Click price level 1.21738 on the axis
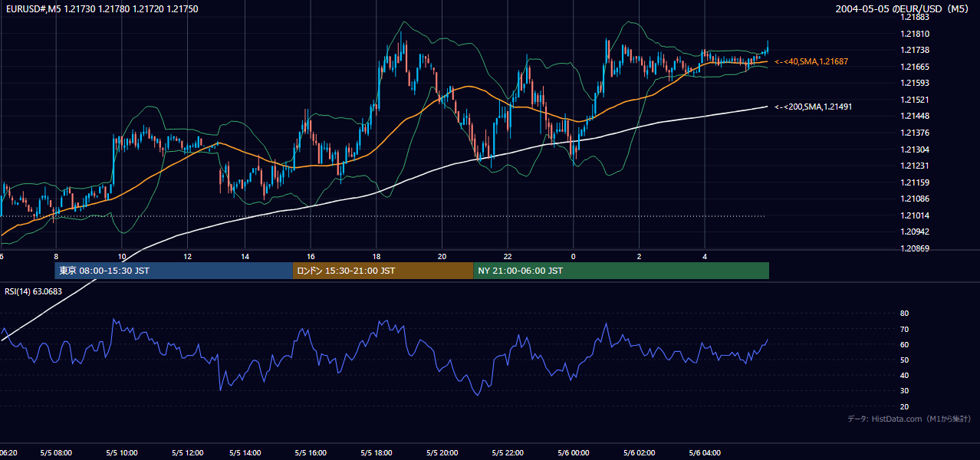 (x=916, y=50)
